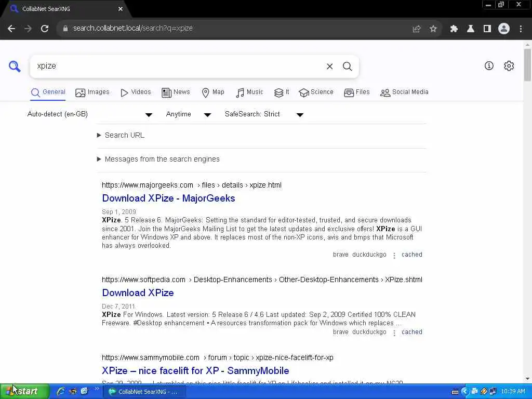532x399 pixels.
Task: Click the browser address bar URL
Action: click(x=132, y=29)
